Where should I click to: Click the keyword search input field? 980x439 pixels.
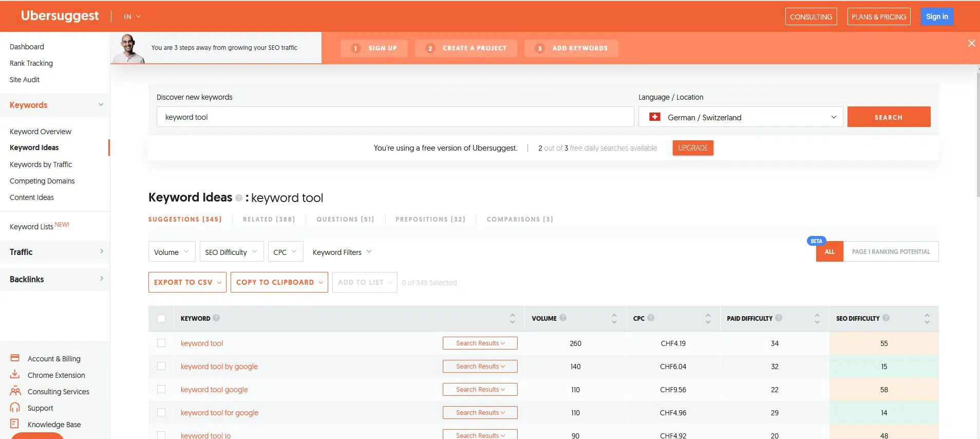(395, 117)
